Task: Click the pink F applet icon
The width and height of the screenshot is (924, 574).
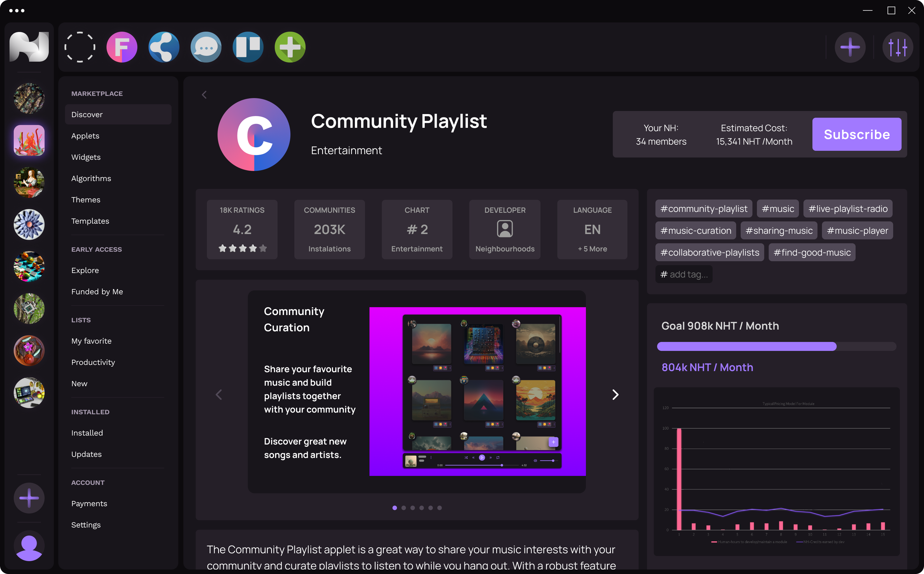Action: pos(121,47)
